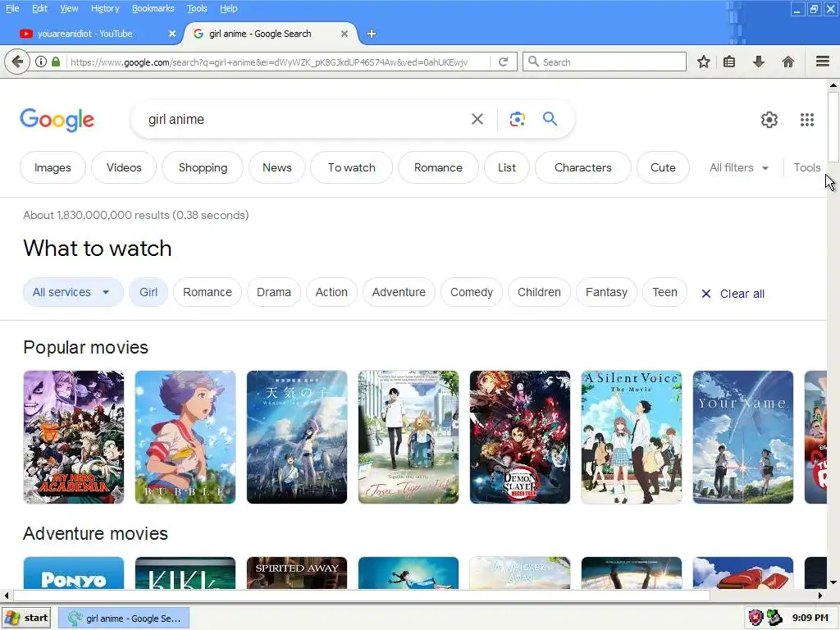Image resolution: width=840 pixels, height=630 pixels.
Task: Open the Bubble movie poster
Action: click(x=185, y=437)
